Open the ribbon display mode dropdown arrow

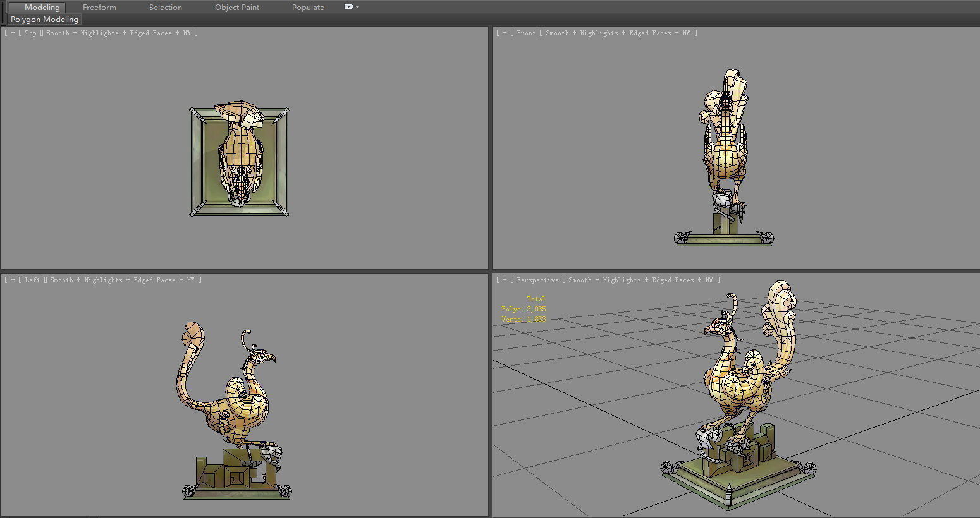coord(357,7)
